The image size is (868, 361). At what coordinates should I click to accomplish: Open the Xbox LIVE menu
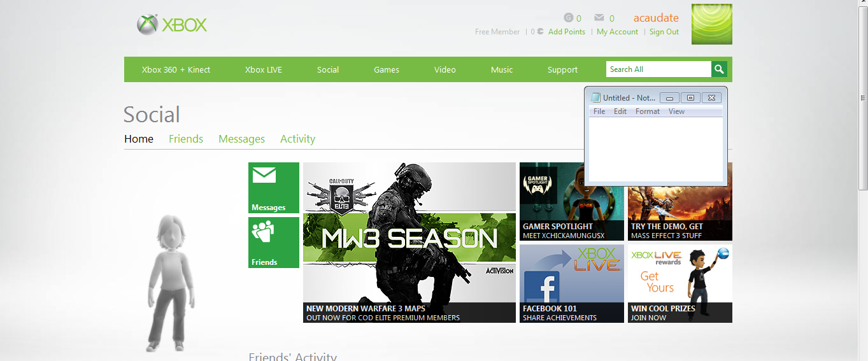point(264,69)
